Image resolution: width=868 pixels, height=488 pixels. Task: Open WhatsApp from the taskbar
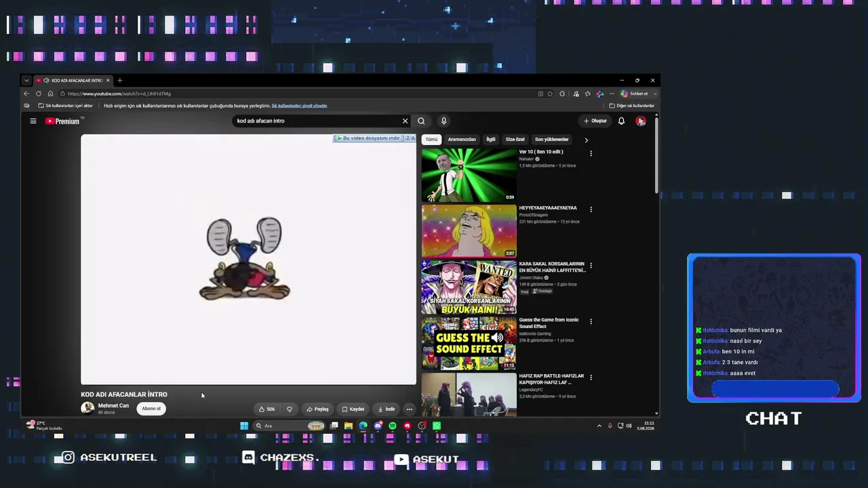tap(437, 426)
